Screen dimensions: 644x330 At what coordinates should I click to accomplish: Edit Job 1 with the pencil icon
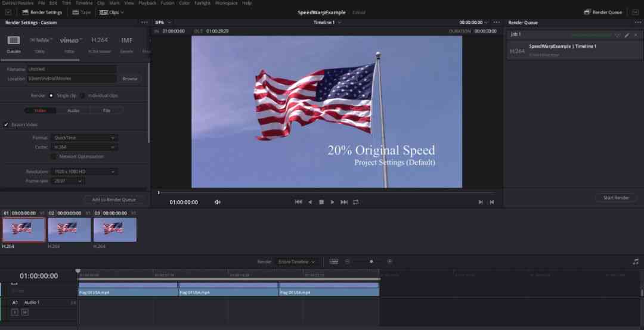click(627, 35)
